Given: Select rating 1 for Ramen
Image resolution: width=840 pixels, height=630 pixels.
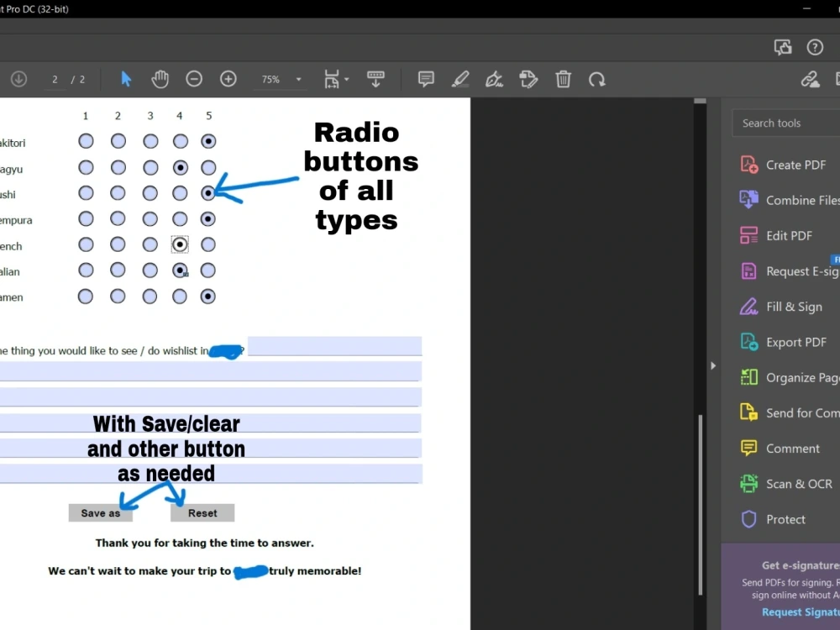Looking at the screenshot, I should (85, 297).
